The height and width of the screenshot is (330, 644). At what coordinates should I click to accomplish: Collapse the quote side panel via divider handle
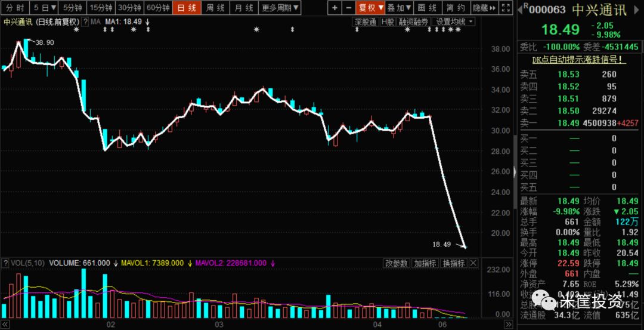(x=516, y=172)
